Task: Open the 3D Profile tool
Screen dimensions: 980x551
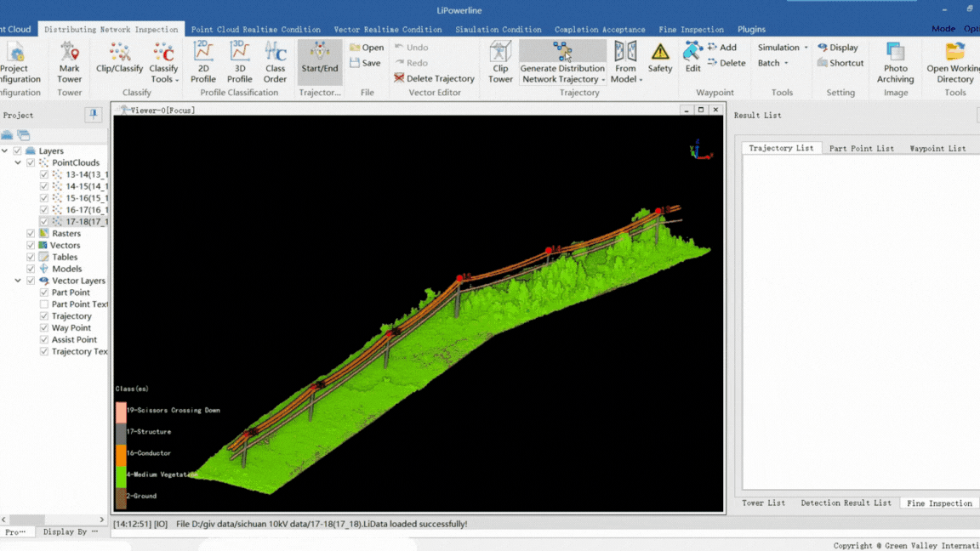Action: pos(239,62)
